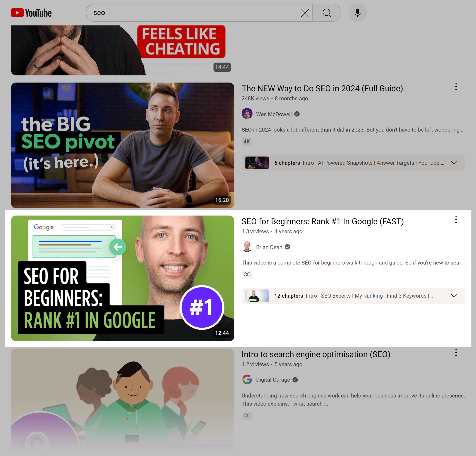Open title 'SEO for Beginners: Rank #1 In Google (FAST)'
Screen dimensions: 476x456
[323, 221]
